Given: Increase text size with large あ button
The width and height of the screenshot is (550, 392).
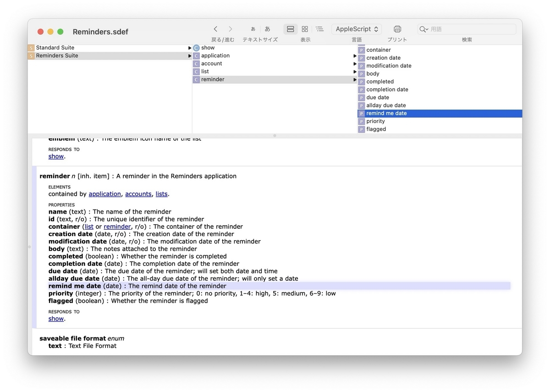Looking at the screenshot, I should coord(268,29).
